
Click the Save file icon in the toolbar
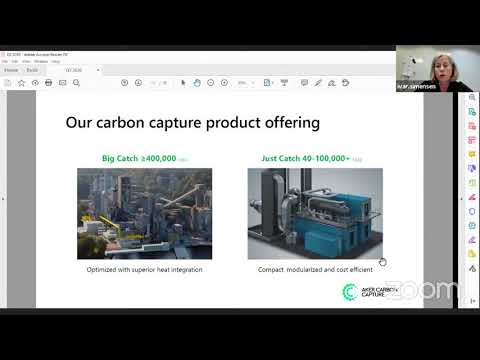7,83
